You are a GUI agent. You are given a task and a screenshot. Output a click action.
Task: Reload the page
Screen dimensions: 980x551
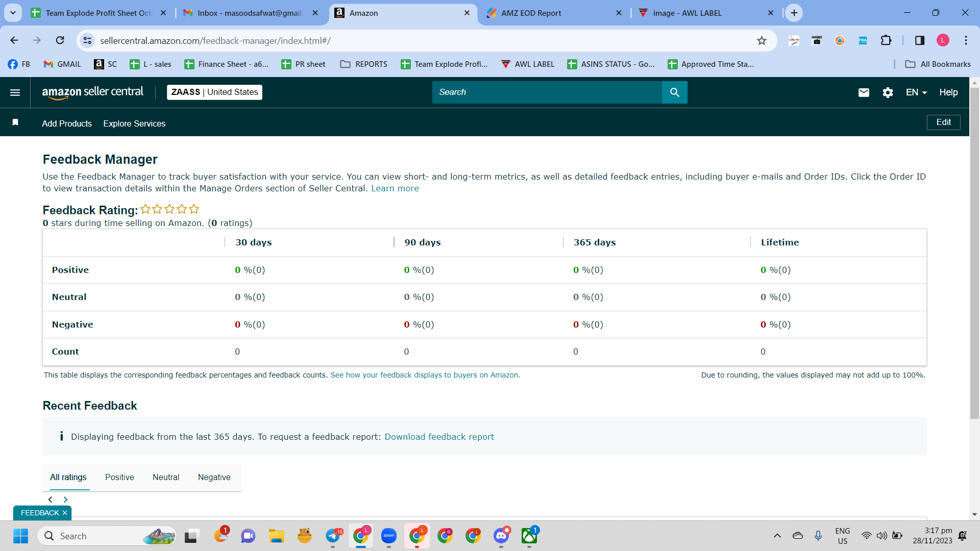click(60, 40)
